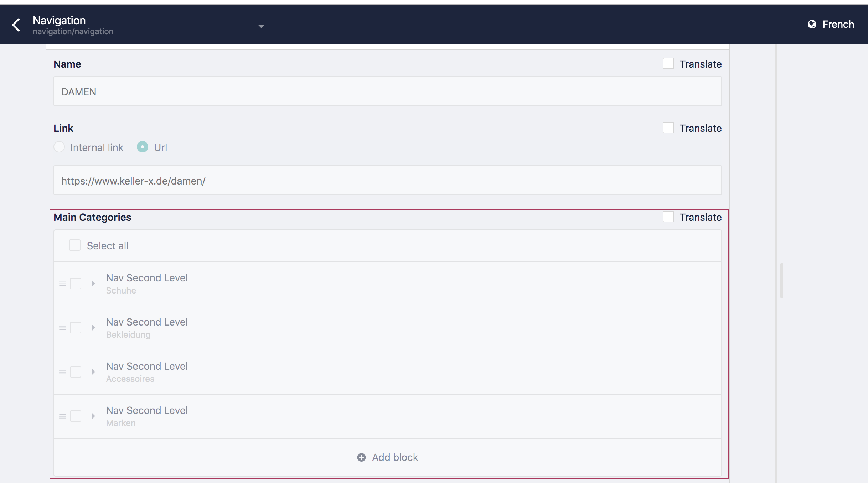Viewport: 868px width, 483px height.
Task: Expand the Accessoires Nav Second Level block
Action: point(93,372)
